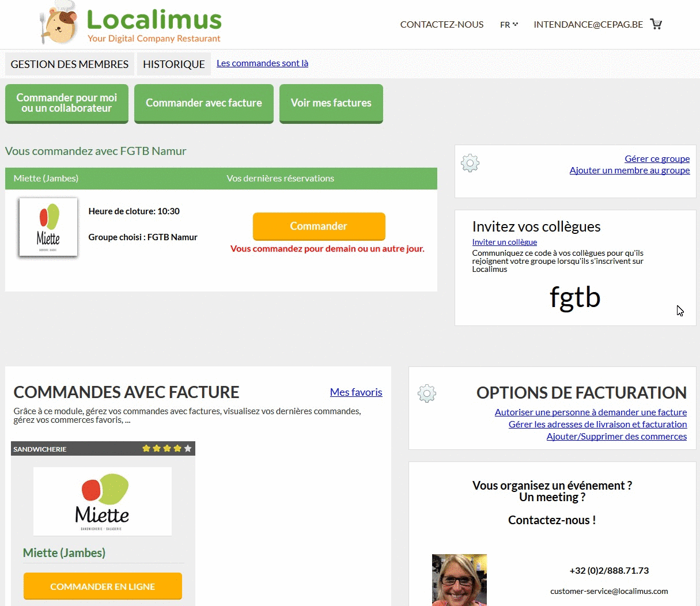Click the large Miette logo in Sandwicherie card

pos(103,501)
